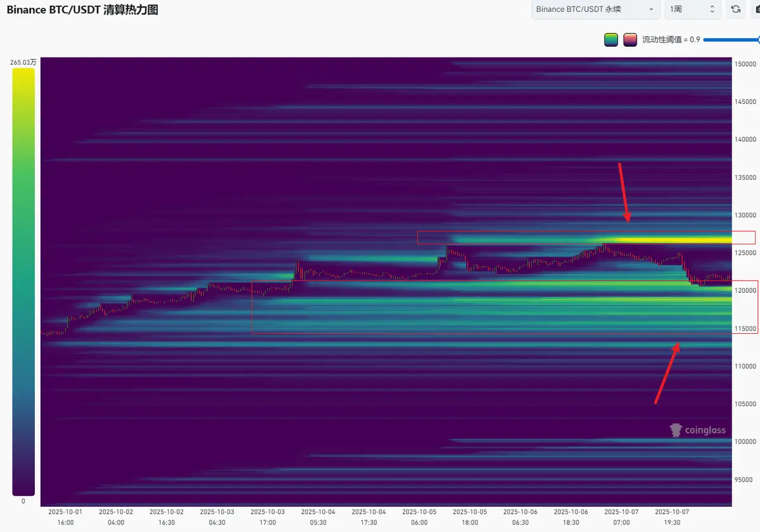
Task: Click the 2025-10-05 06:00 time label
Action: click(419, 517)
